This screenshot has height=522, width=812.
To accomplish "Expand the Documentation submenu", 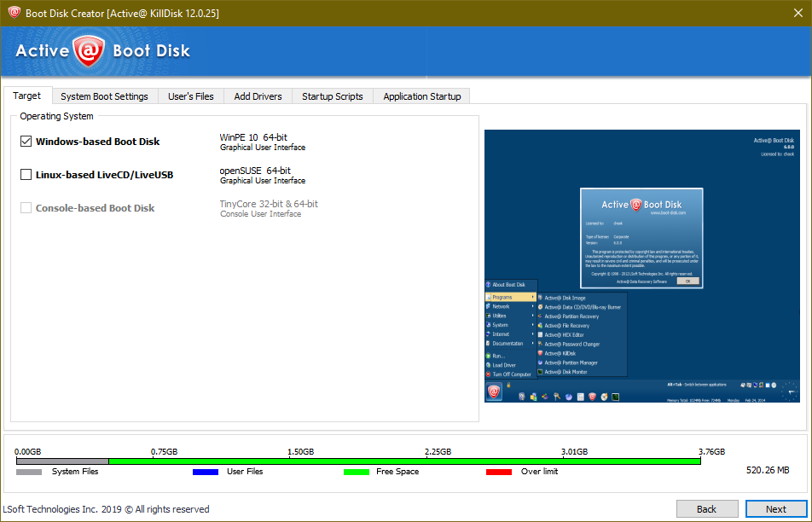I will 510,344.
